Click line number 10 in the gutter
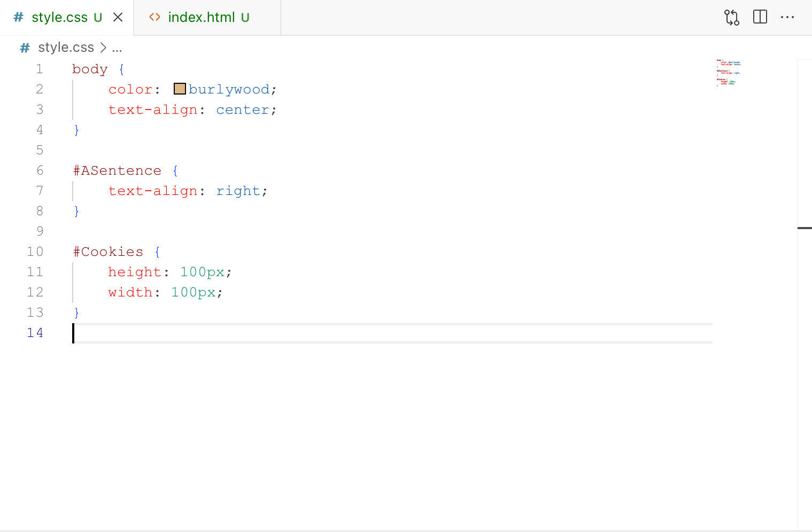The image size is (812, 532). 35,252
